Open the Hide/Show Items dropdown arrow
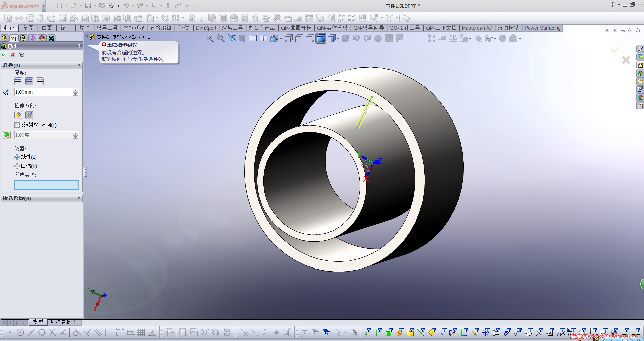This screenshot has height=341, width=644. (495, 39)
